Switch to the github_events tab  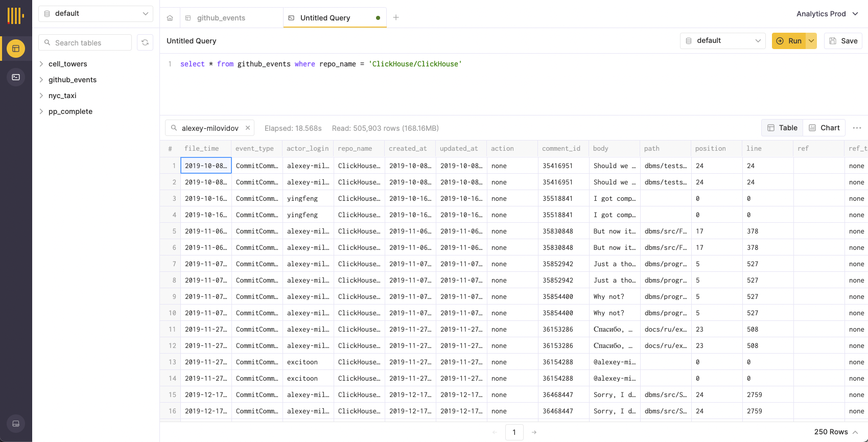[221, 18]
